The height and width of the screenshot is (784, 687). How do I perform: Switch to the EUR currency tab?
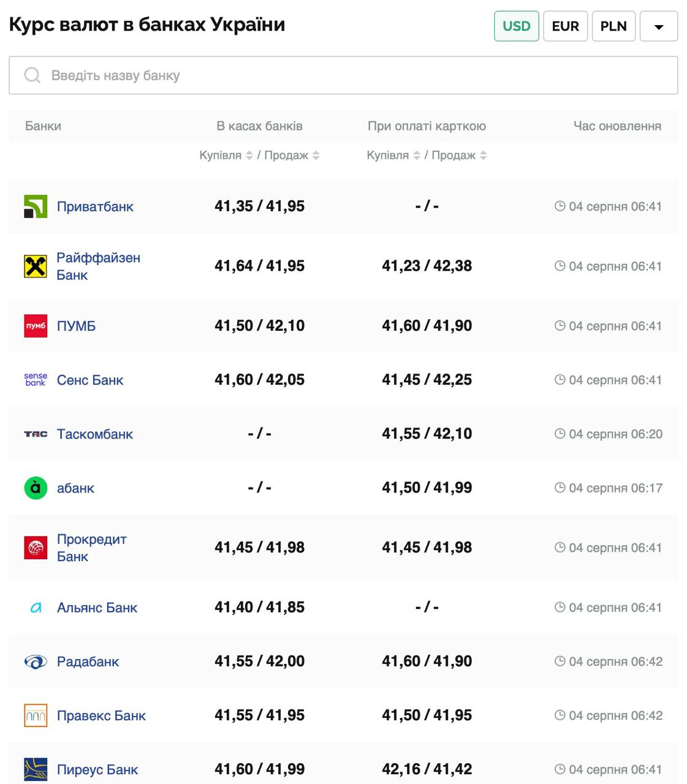pos(565,26)
